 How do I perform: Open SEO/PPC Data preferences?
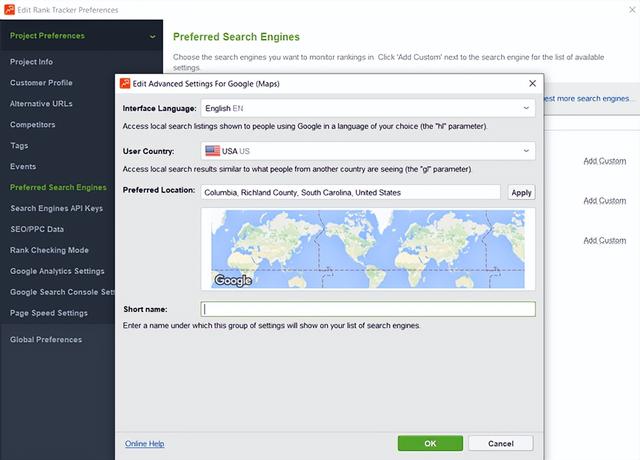[37, 229]
